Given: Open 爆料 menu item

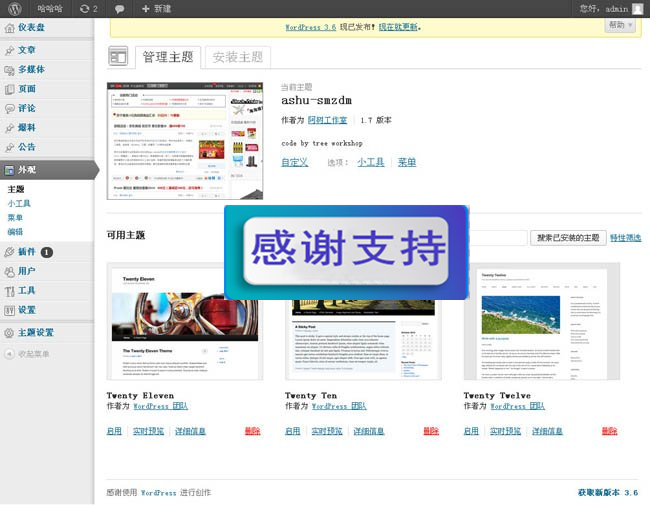Looking at the screenshot, I should coord(27,128).
